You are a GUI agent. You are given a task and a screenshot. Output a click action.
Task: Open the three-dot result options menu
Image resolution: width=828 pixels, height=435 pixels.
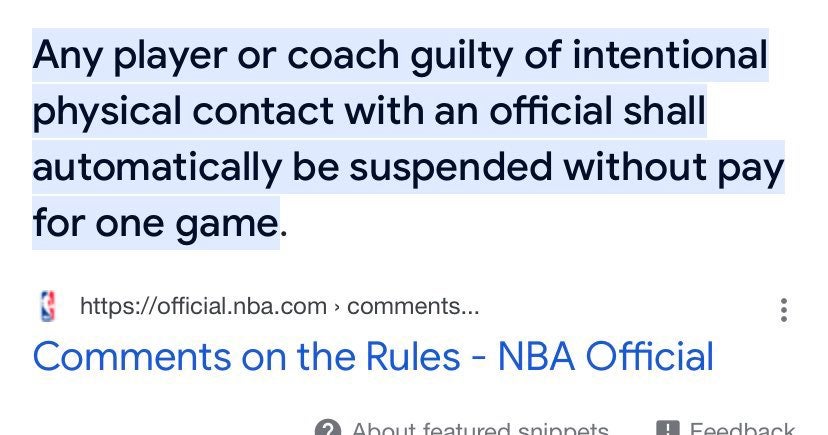coord(783,309)
